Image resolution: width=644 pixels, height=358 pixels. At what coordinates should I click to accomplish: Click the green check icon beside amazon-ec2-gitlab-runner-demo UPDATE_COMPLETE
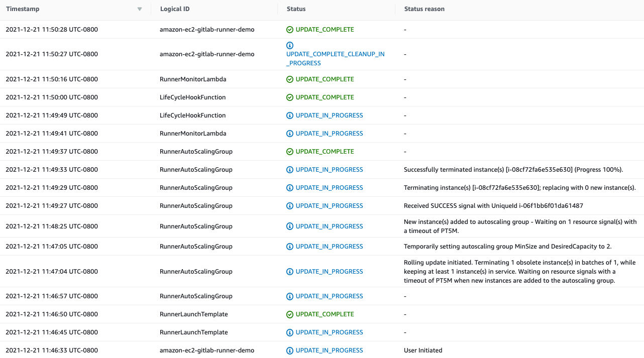click(x=289, y=30)
